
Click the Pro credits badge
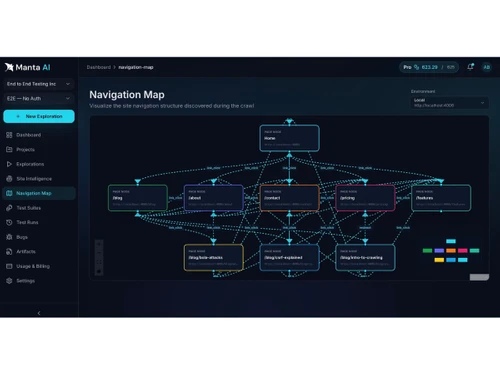[429, 67]
